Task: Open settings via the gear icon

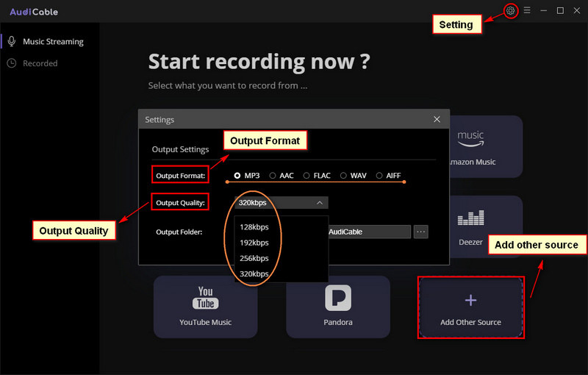Action: pyautogui.click(x=510, y=10)
